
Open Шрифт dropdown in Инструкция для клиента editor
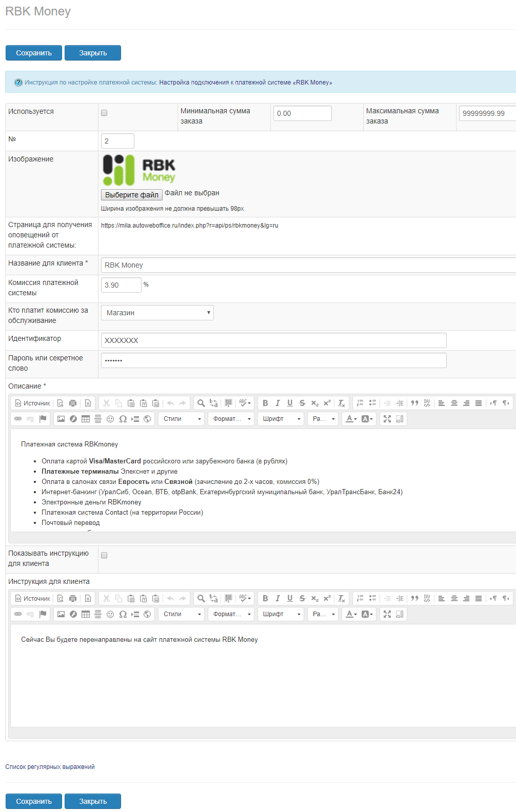281,614
